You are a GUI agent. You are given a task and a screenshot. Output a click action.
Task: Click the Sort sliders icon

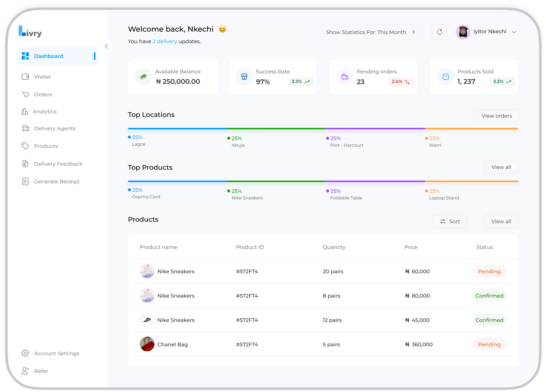443,221
